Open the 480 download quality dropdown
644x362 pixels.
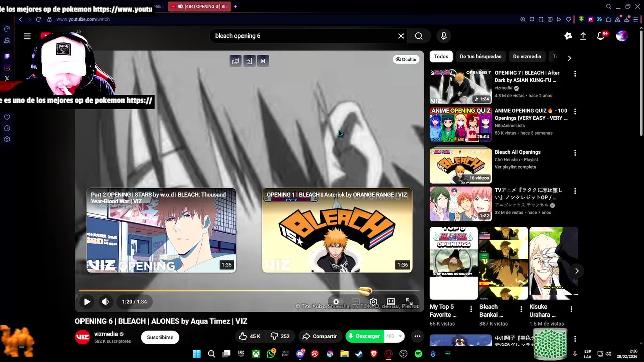(x=394, y=336)
